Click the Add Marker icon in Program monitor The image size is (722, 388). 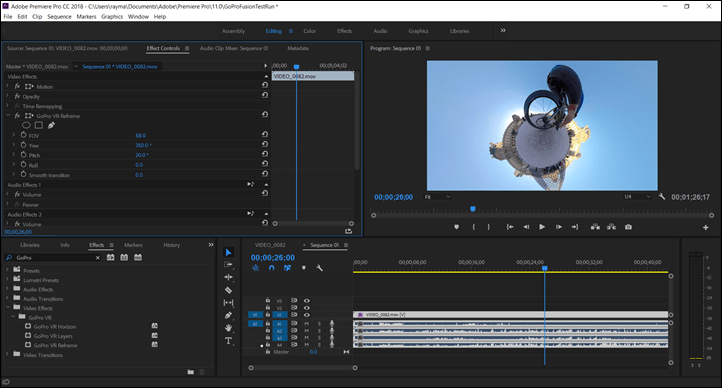pos(456,227)
